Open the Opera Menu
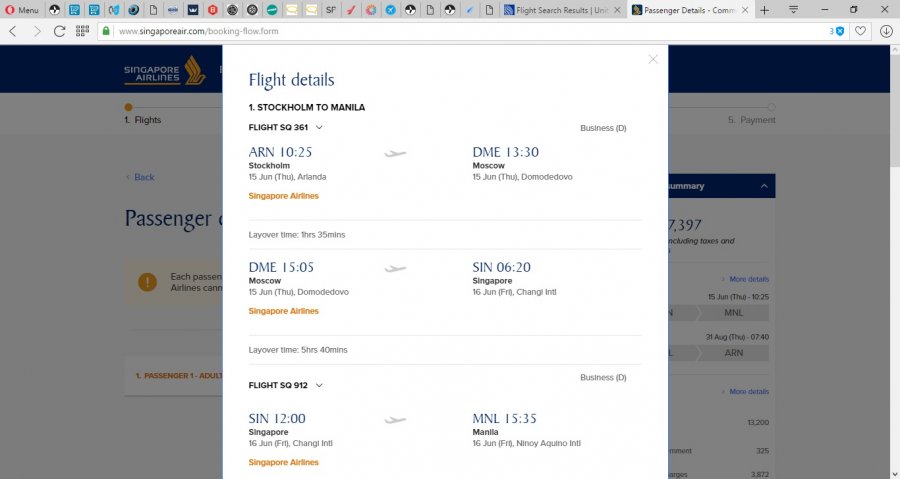The image size is (900, 479). pyautogui.click(x=20, y=10)
